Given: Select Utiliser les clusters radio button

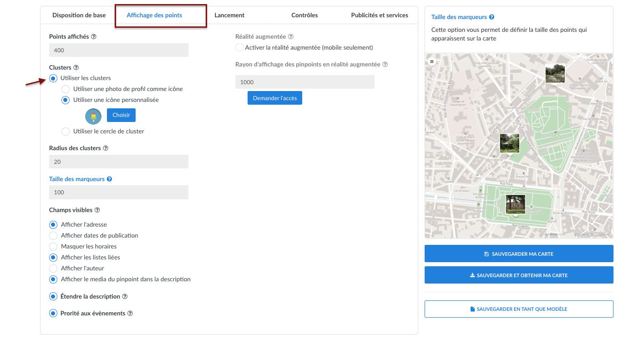Looking at the screenshot, I should coord(53,78).
